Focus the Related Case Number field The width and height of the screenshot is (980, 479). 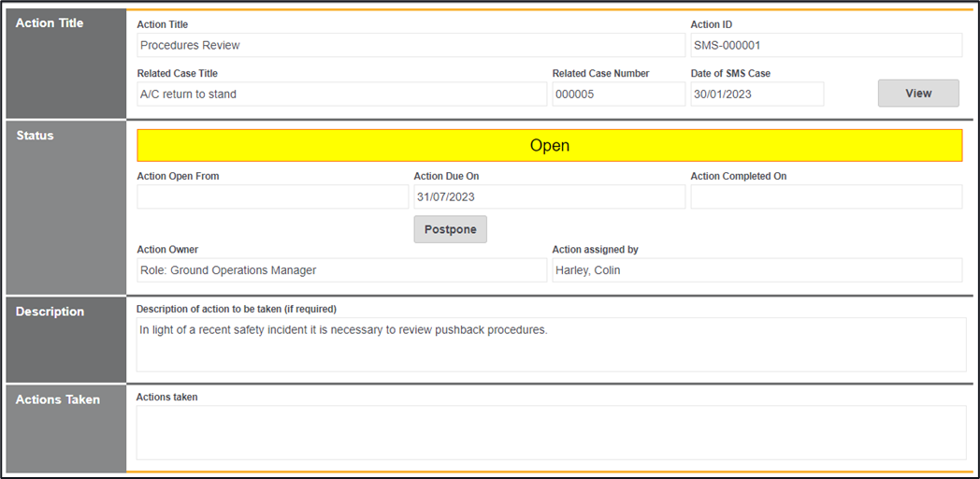[618, 94]
